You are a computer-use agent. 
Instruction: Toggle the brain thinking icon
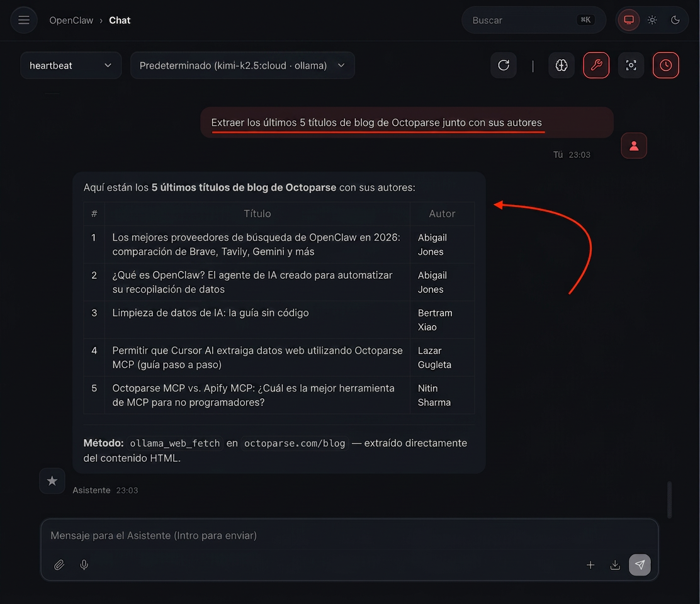coord(561,65)
